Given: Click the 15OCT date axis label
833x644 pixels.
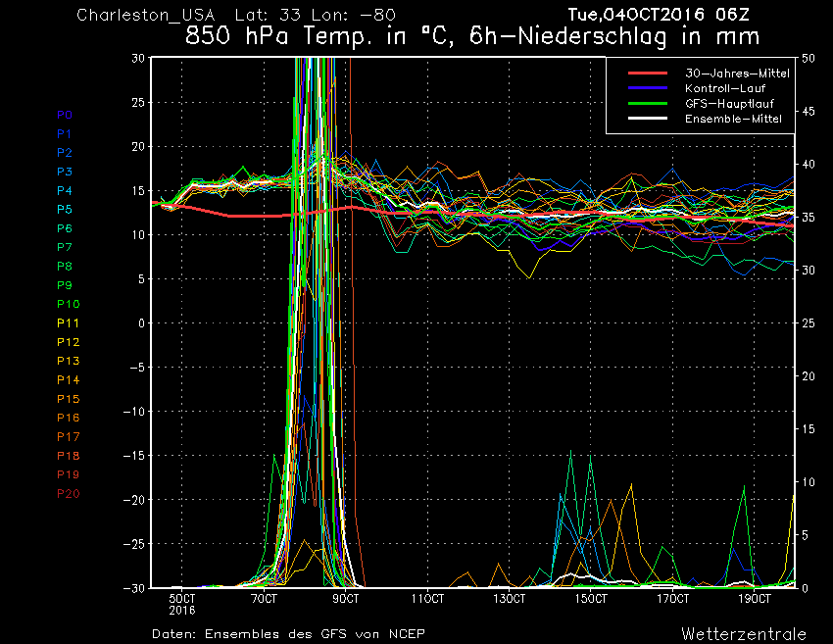Looking at the screenshot, I should [x=591, y=599].
